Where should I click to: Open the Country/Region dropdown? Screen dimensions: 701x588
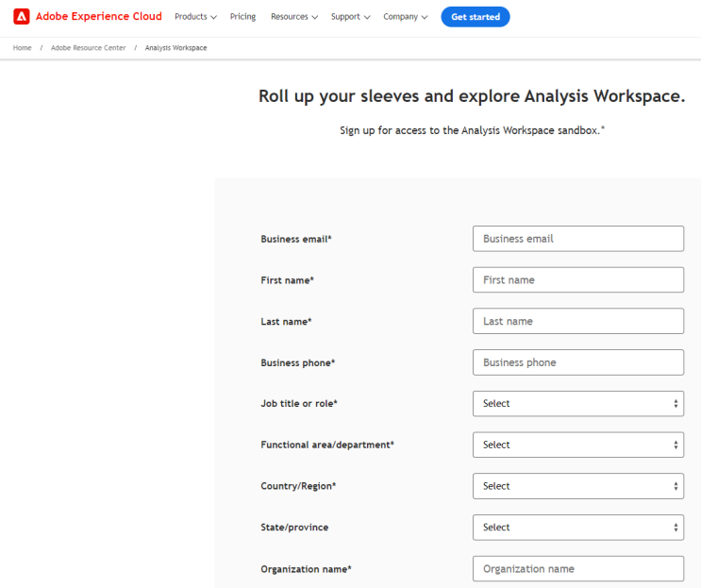coord(578,486)
